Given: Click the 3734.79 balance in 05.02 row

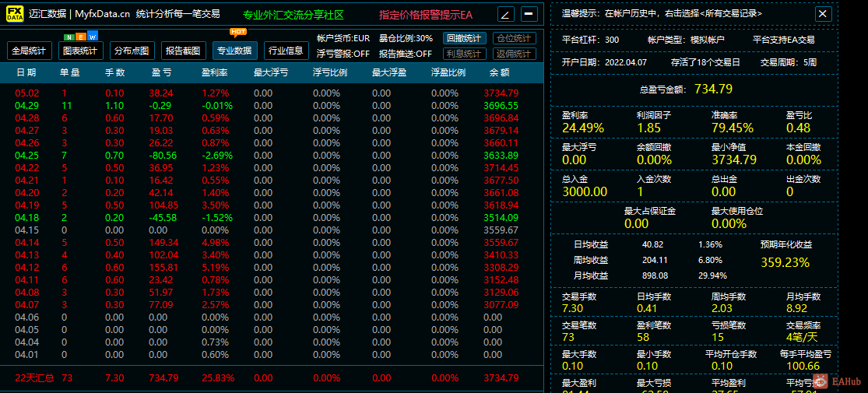Looking at the screenshot, I should coord(501,93).
